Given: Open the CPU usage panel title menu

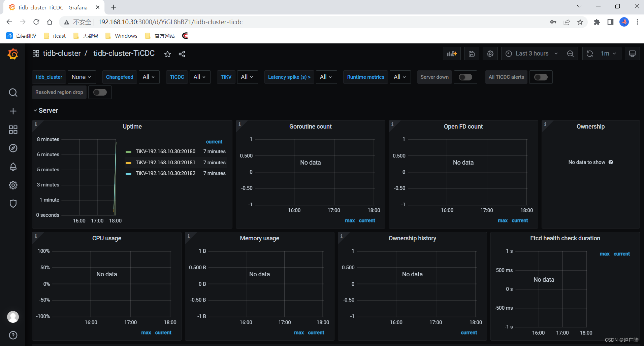Looking at the screenshot, I should [x=107, y=238].
